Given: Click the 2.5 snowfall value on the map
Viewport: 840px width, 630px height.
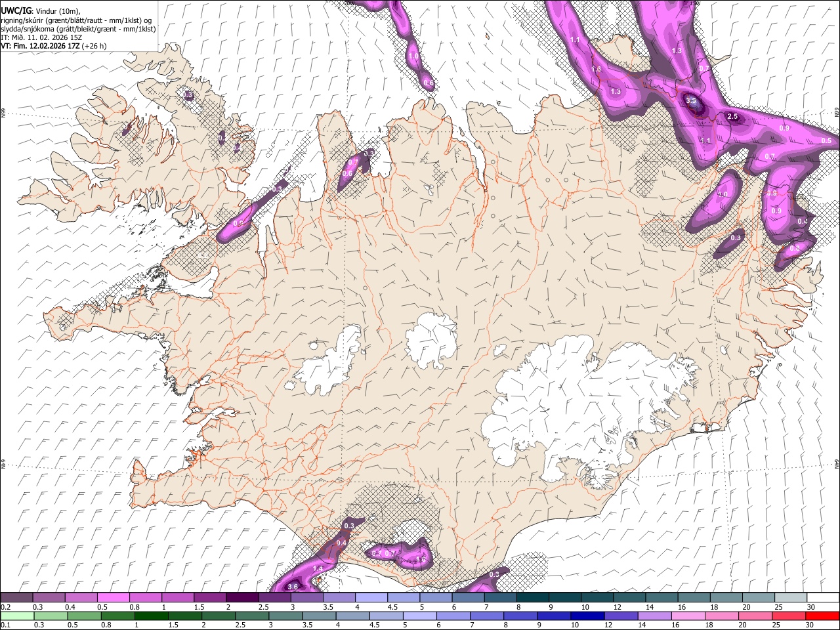Looking at the screenshot, I should click(733, 117).
